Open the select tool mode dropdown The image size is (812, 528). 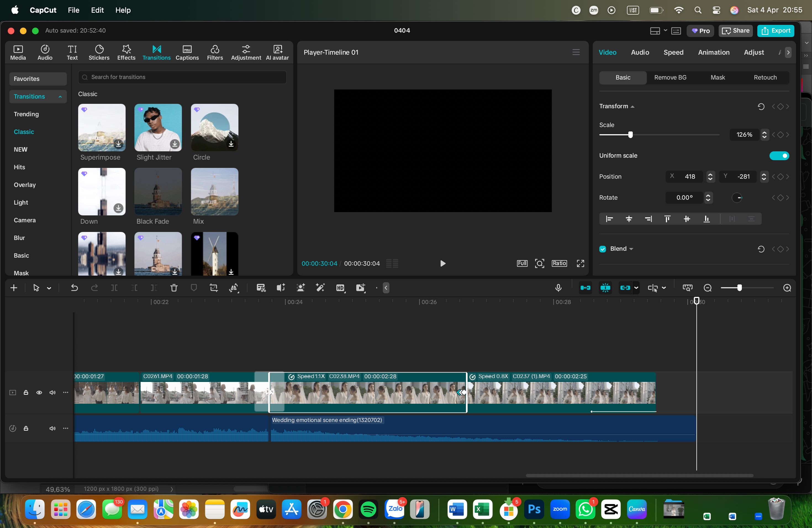(x=49, y=288)
